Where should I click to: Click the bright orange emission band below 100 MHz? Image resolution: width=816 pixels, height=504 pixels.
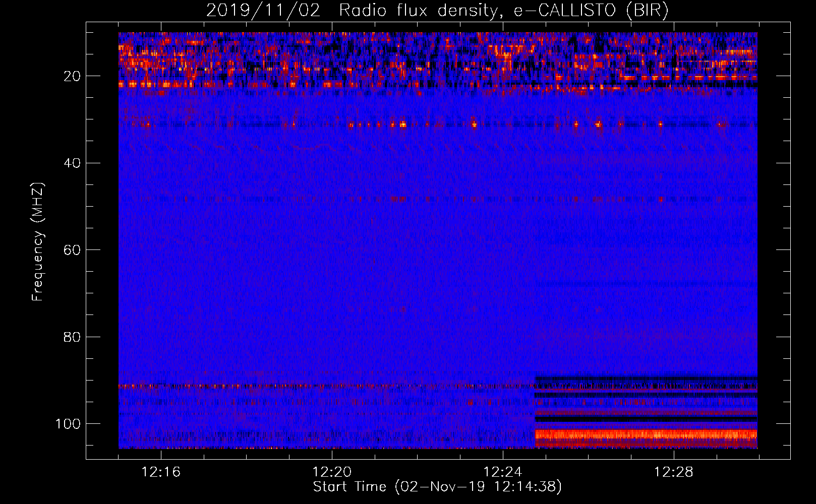click(646, 435)
